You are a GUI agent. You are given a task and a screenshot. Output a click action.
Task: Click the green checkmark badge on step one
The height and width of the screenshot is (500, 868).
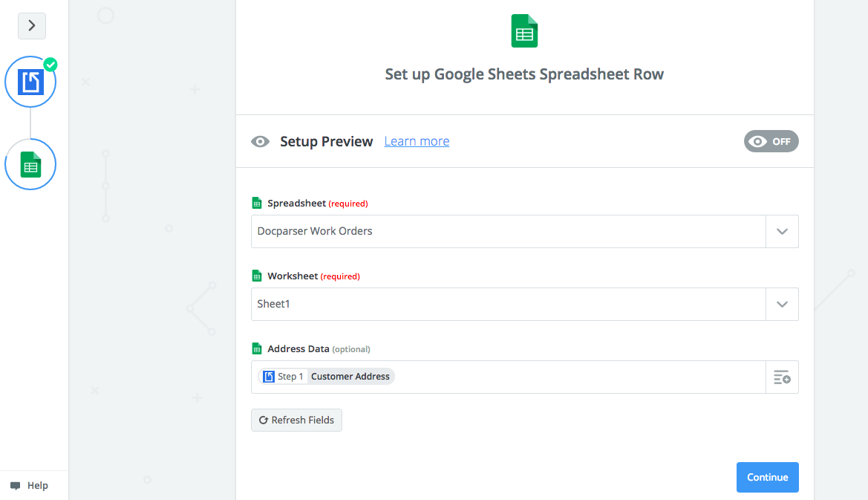(50, 65)
